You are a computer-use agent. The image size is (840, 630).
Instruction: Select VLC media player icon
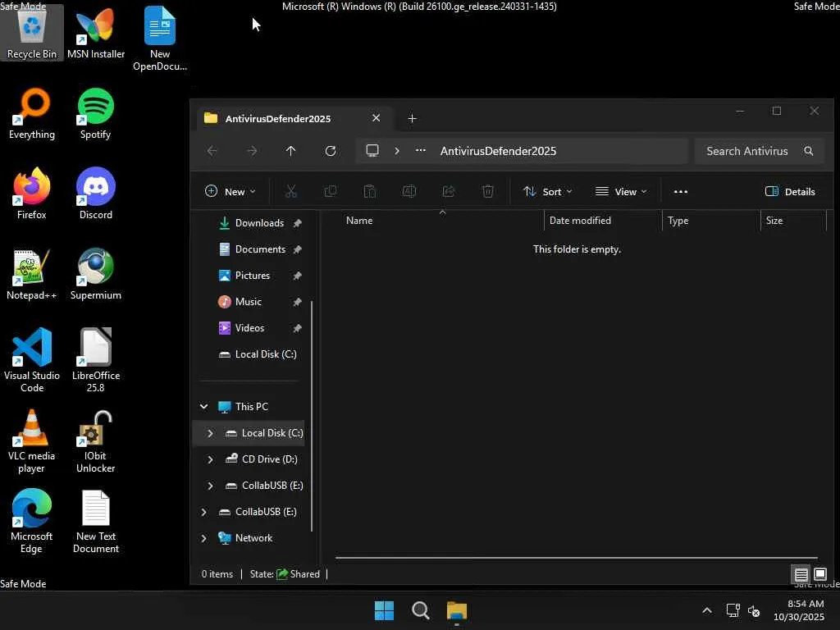coord(32,441)
